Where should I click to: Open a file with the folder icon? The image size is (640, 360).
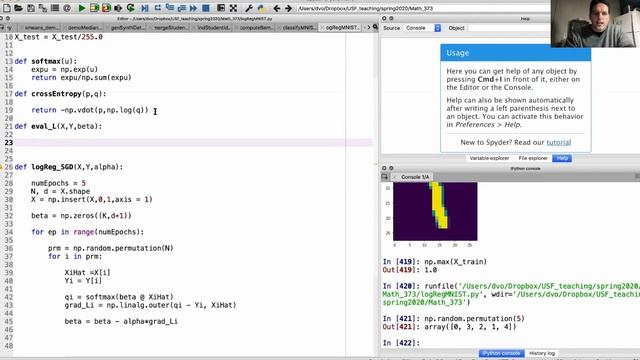pos(18,8)
